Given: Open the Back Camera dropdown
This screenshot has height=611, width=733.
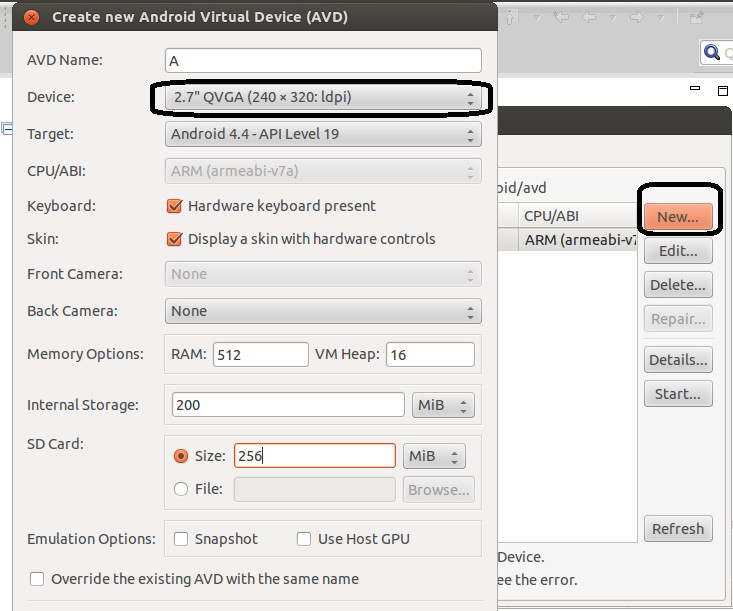Looking at the screenshot, I should coord(323,311).
